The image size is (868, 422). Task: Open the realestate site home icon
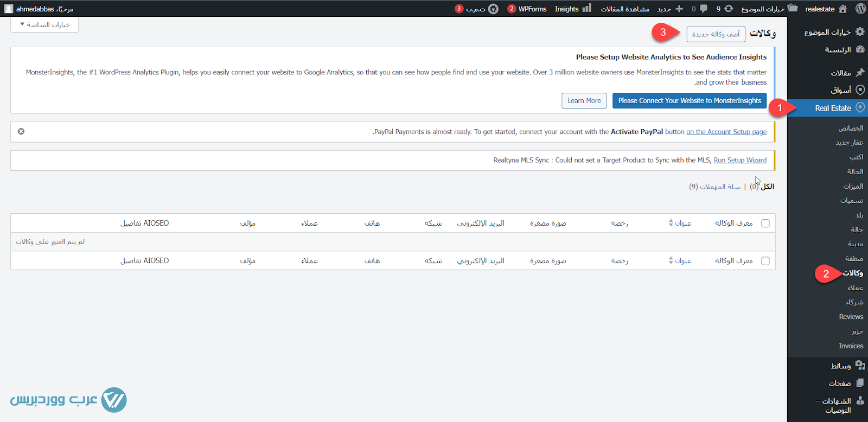(843, 9)
